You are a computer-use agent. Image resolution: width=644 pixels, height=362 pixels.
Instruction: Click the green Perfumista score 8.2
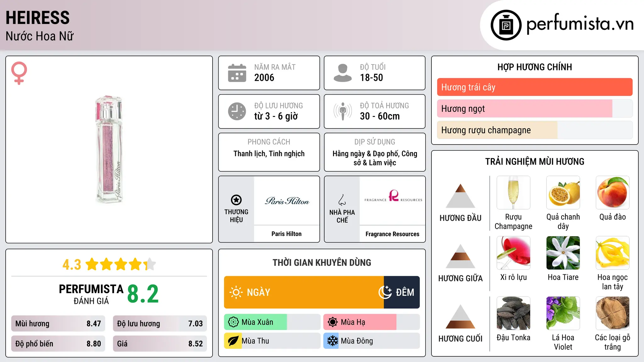143,294
